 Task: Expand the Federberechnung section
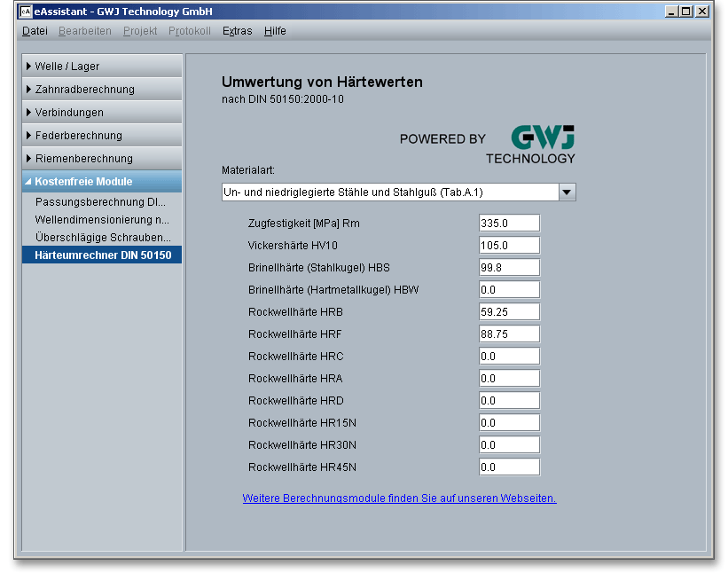pos(102,136)
